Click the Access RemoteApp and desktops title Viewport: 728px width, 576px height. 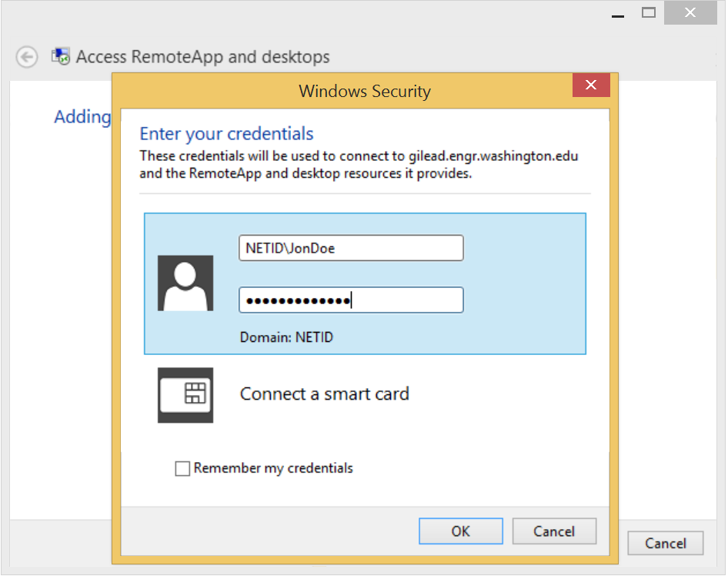coord(203,57)
